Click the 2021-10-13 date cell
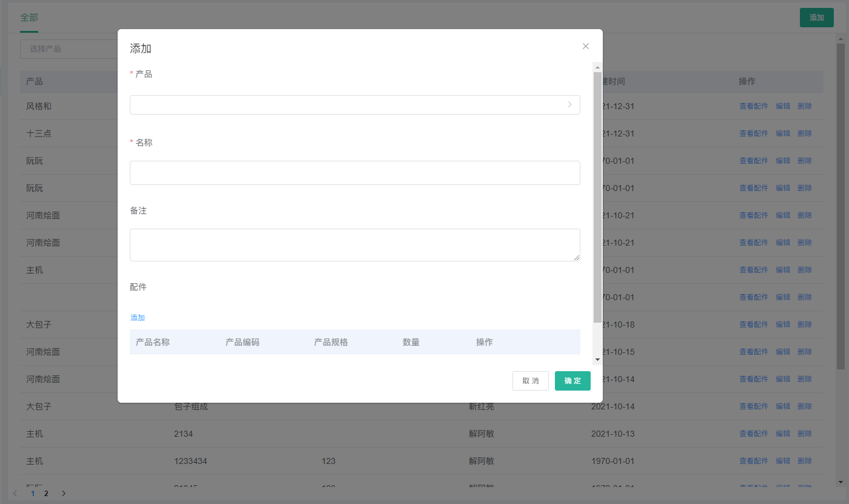 tap(612, 434)
